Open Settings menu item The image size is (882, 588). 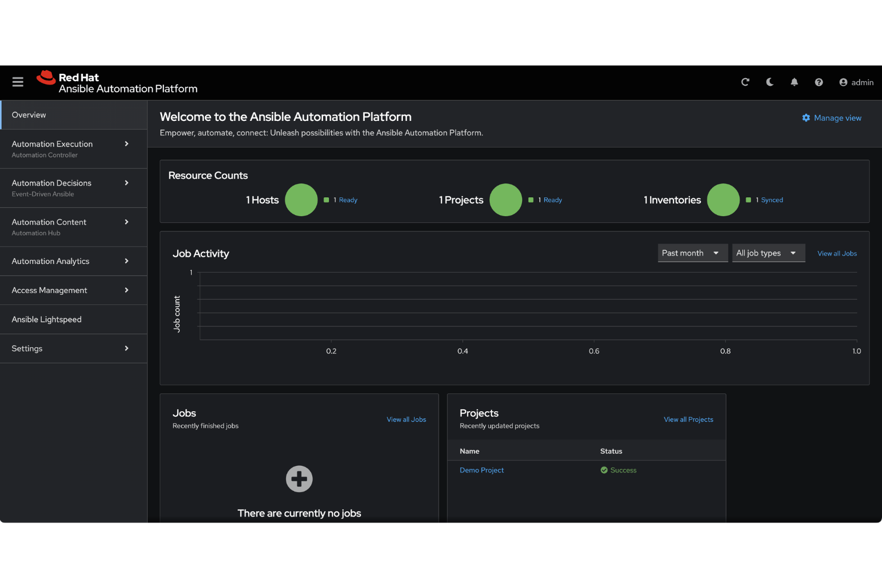pyautogui.click(x=74, y=349)
